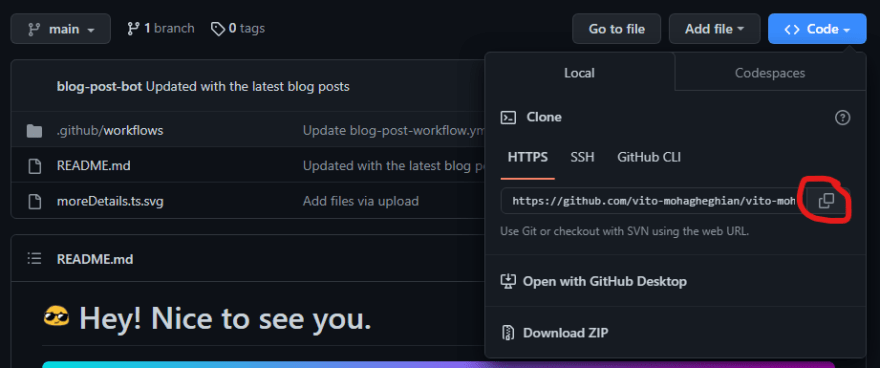Viewport: 880px width, 368px height.
Task: Open the 'Add files via upload' commit message
Action: click(x=361, y=201)
